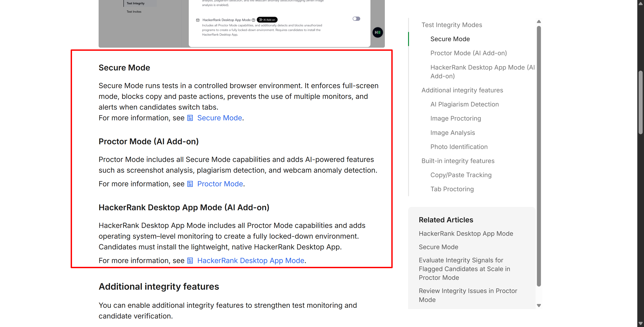Viewport: 644px width, 327px height.
Task: Open related article HackerRank Desktop App Mode
Action: coord(466,234)
